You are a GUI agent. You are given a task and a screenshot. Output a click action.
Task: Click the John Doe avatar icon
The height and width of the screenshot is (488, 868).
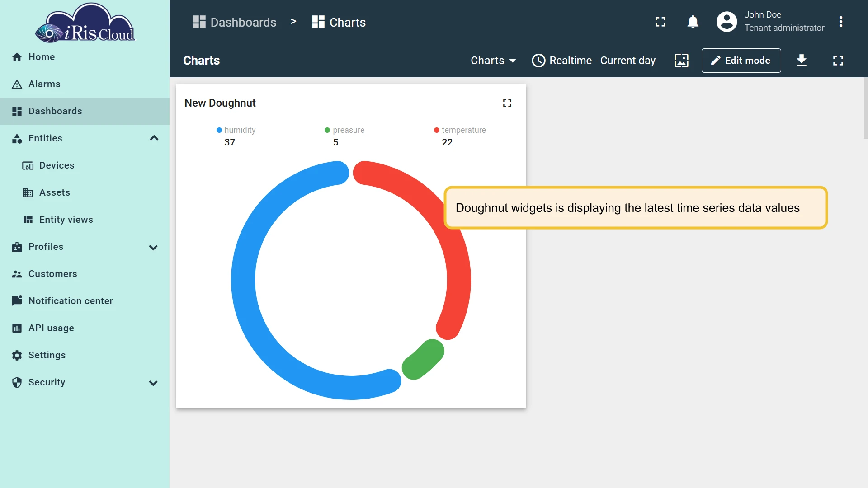727,22
